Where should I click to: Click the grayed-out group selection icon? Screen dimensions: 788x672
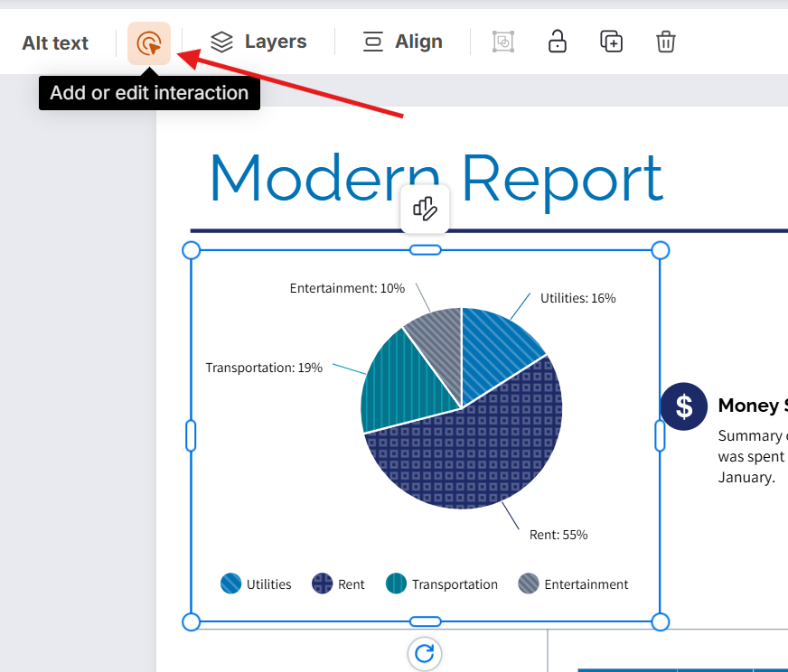503,42
